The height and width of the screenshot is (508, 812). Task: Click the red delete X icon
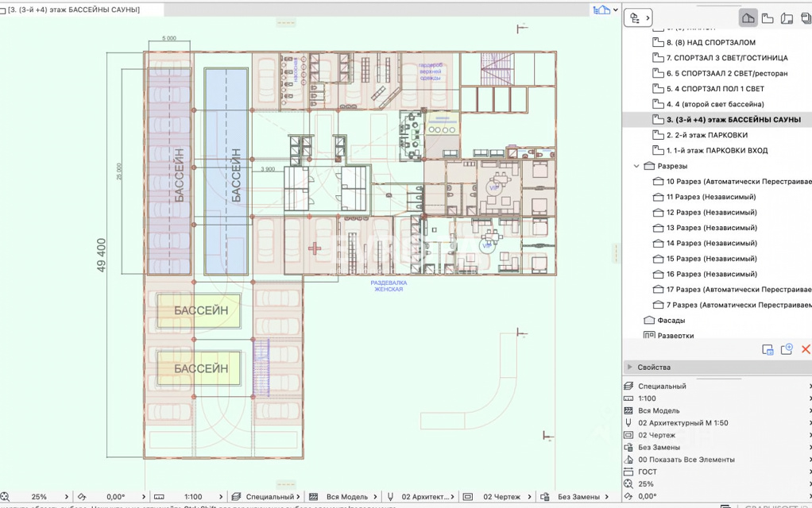(x=805, y=349)
